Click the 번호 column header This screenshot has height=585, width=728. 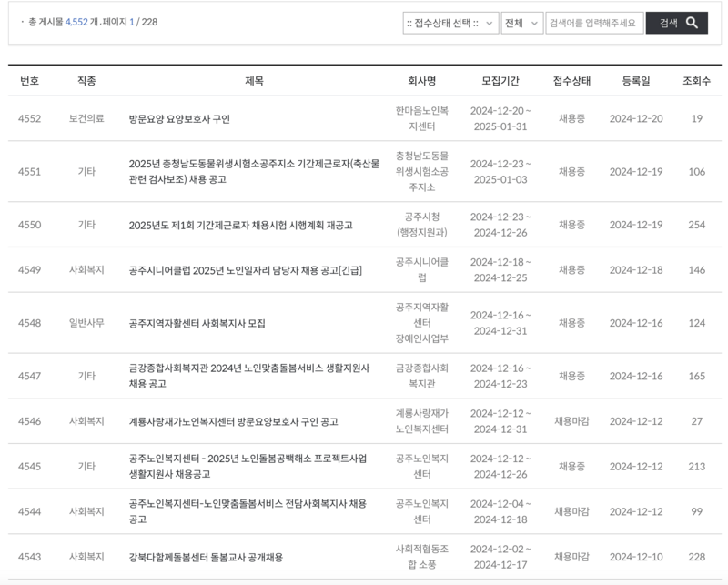tap(32, 80)
